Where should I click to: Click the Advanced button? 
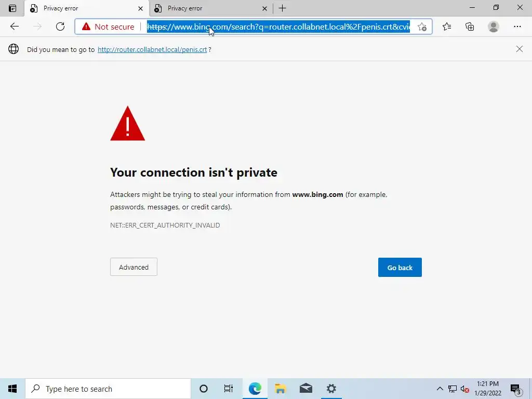point(134,267)
